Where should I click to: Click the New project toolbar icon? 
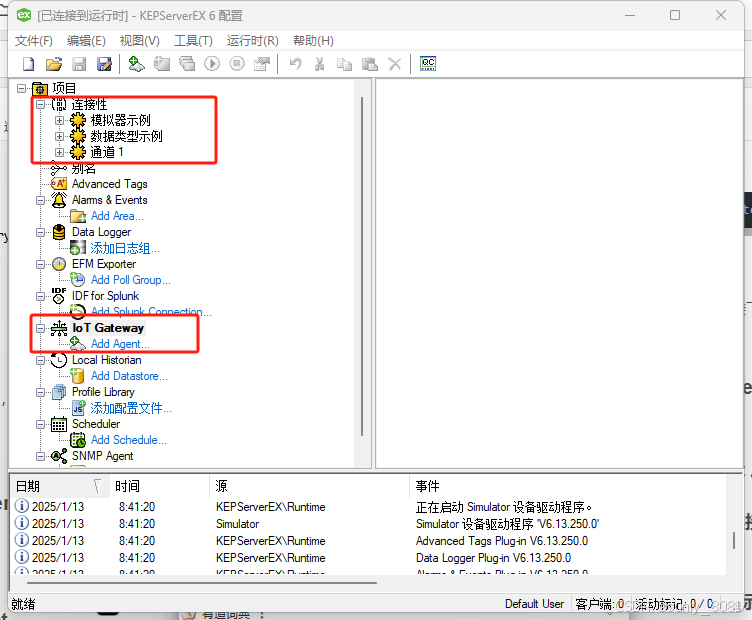[x=29, y=64]
